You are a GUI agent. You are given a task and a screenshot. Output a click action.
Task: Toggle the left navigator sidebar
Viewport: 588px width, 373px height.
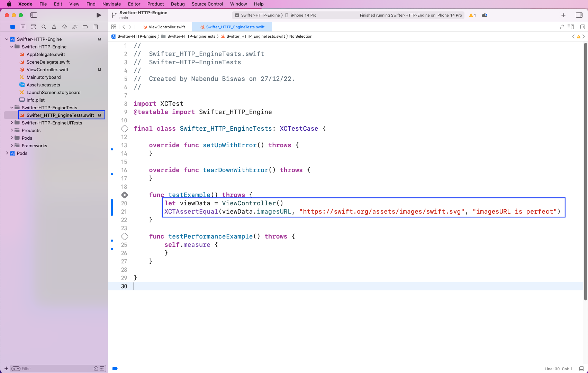click(x=34, y=15)
